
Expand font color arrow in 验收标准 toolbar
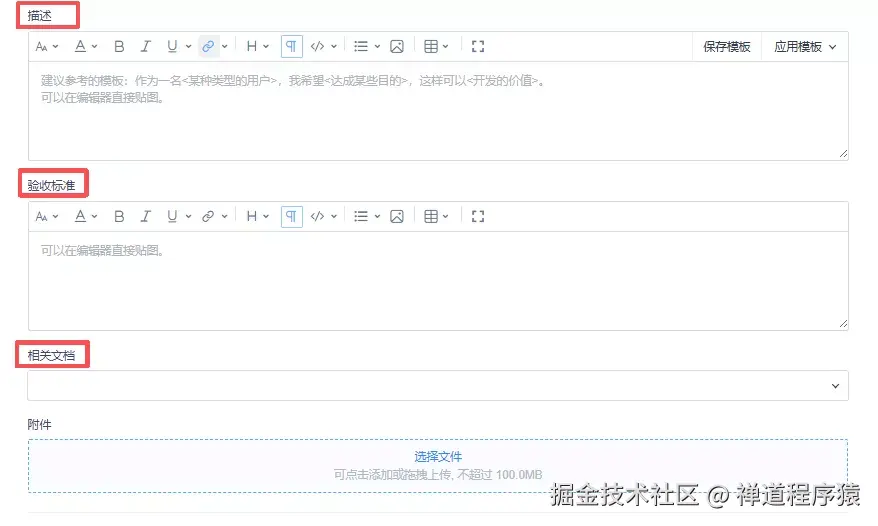click(x=94, y=216)
